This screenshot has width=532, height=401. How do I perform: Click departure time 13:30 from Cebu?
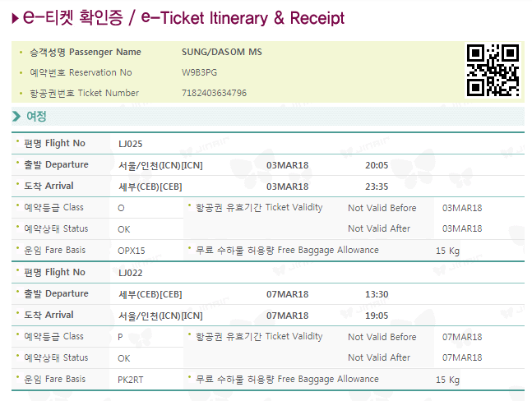[x=377, y=294]
